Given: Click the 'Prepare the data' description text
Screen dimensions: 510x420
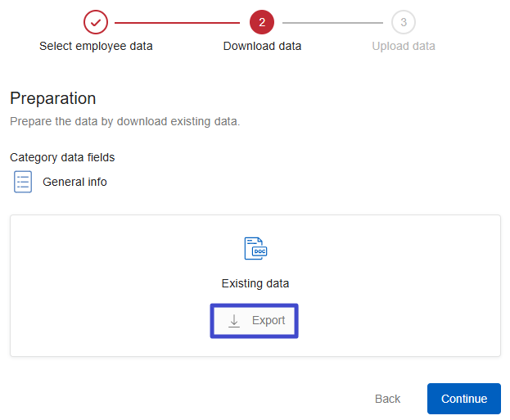Looking at the screenshot, I should (124, 121).
